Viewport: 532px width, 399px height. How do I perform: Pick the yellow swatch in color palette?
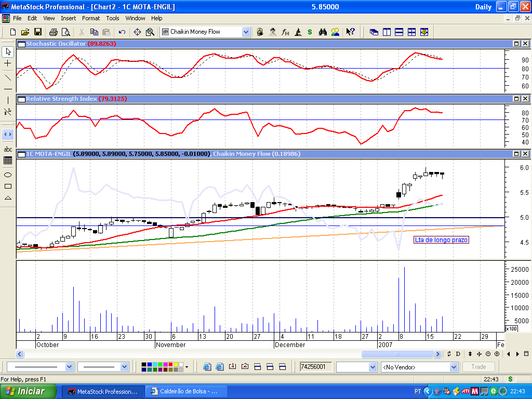(x=175, y=364)
